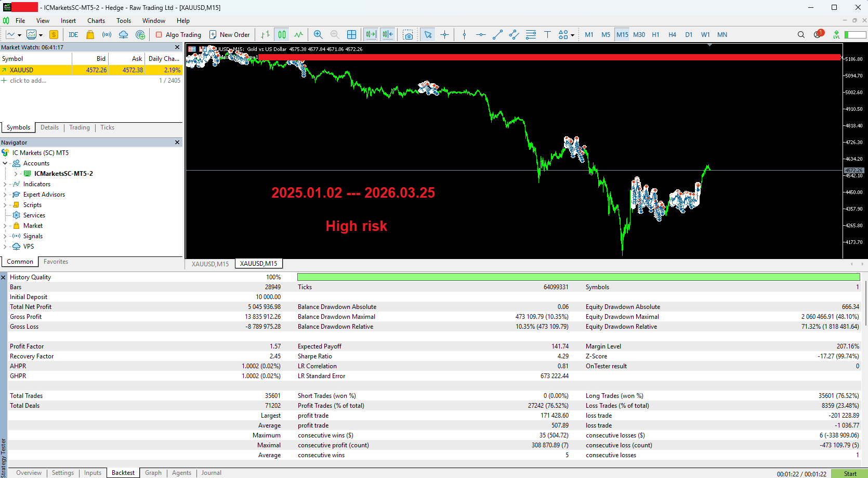
Task: Open the VPS cloud toolbar icon
Action: pos(123,35)
